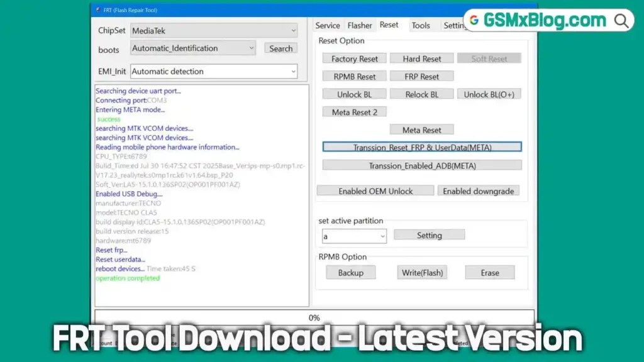Click the 0% progress bar
This screenshot has width=644, height=362.
[314, 317]
